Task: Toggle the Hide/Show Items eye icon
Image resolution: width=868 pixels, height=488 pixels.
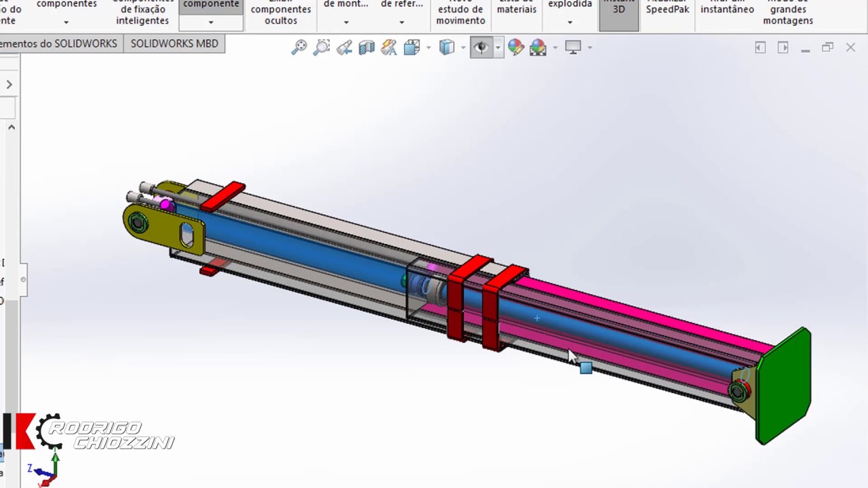Action: pyautogui.click(x=481, y=47)
